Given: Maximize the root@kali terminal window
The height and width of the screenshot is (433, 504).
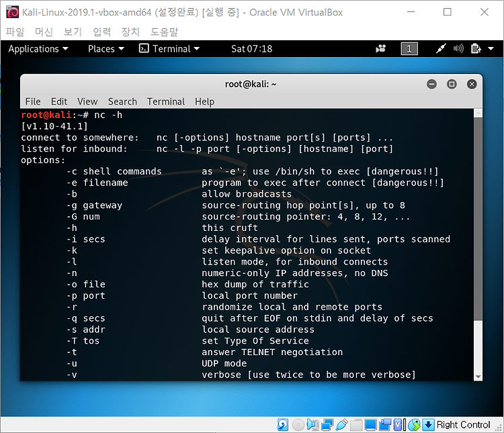Looking at the screenshot, I should tap(452, 84).
